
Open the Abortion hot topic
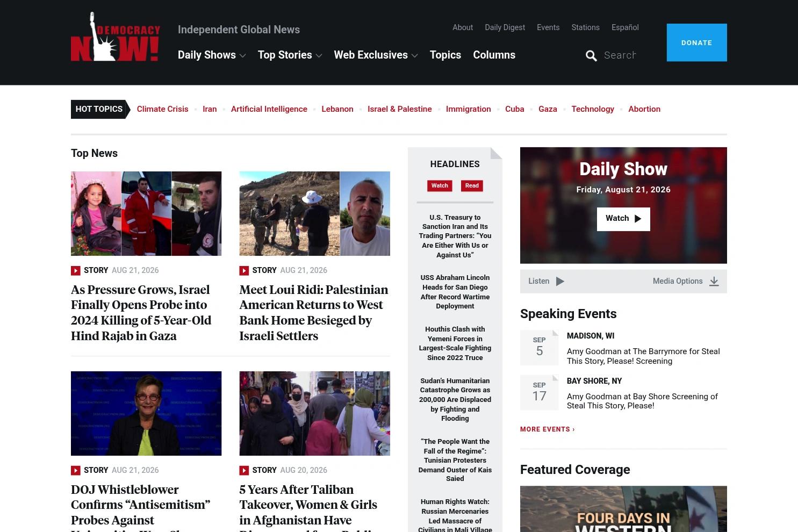pos(644,109)
